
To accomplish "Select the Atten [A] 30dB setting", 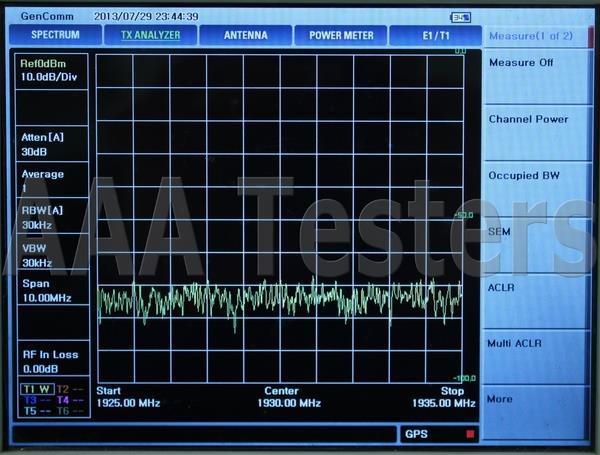I will [52, 144].
